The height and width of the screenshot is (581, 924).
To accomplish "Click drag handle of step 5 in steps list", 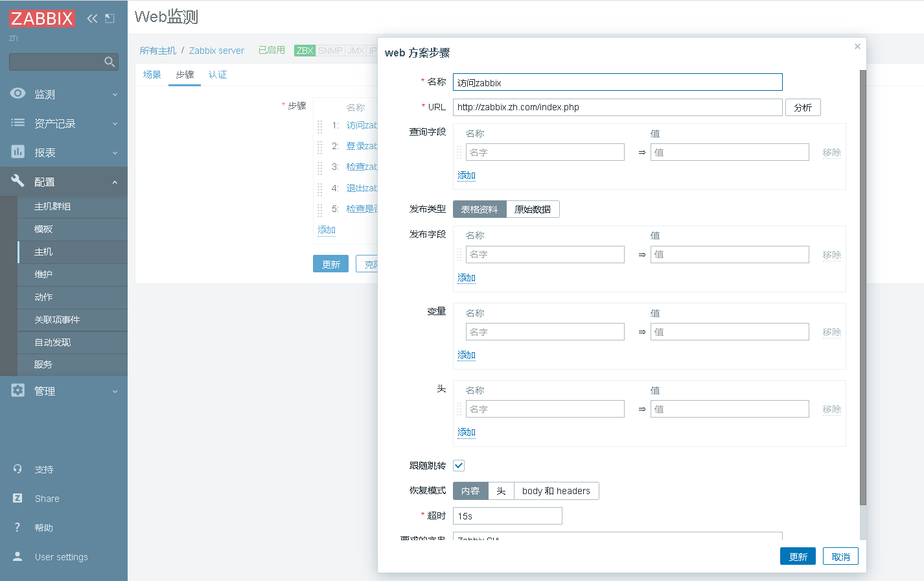I will pos(319,209).
